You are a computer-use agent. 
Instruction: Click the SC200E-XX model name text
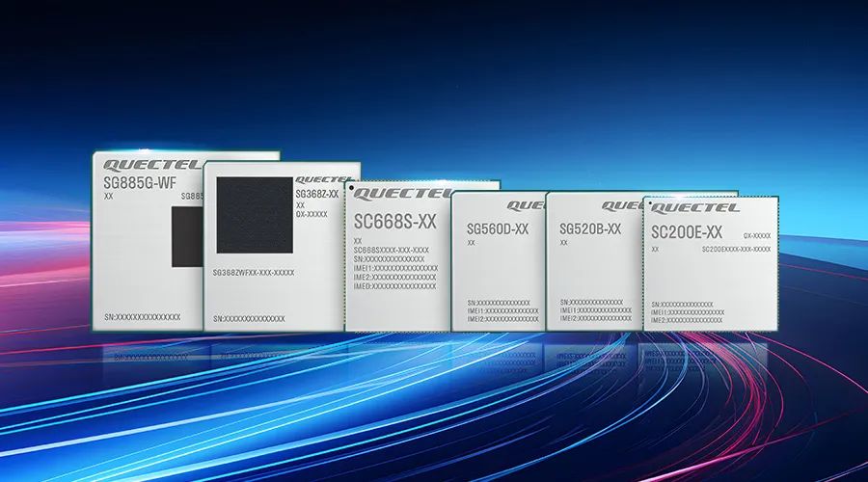point(687,232)
